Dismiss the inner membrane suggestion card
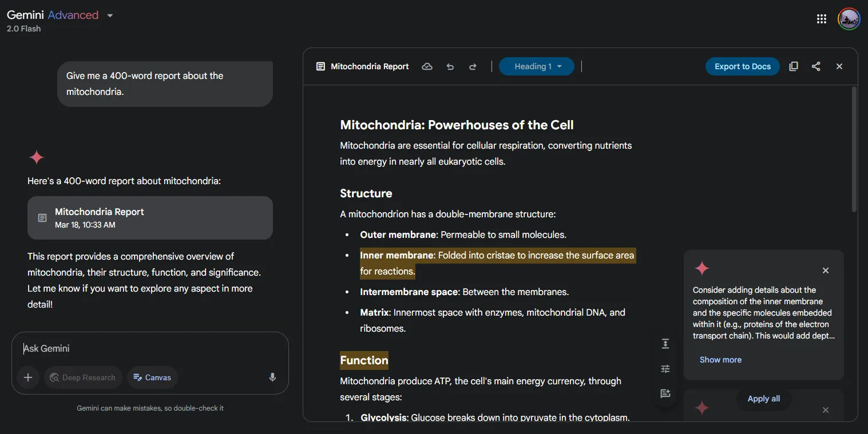Image resolution: width=868 pixels, height=434 pixels. (826, 270)
